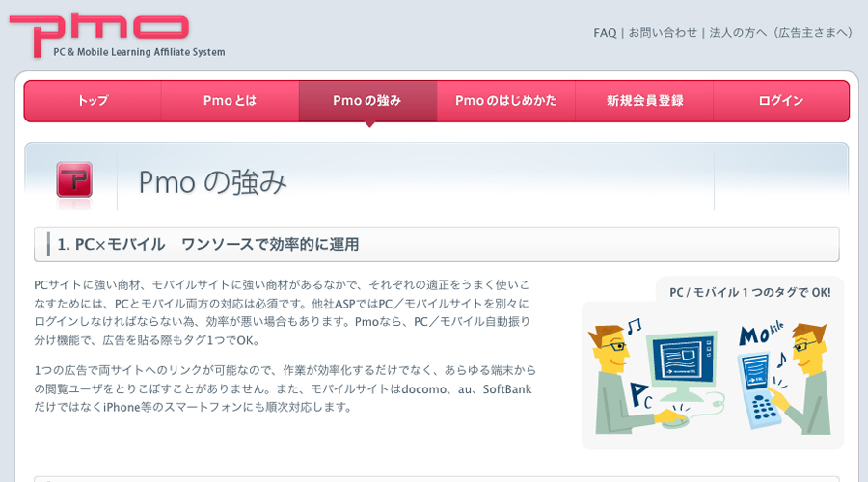Click the handwritten "Mobile" label in the illustration

pyautogui.click(x=762, y=335)
